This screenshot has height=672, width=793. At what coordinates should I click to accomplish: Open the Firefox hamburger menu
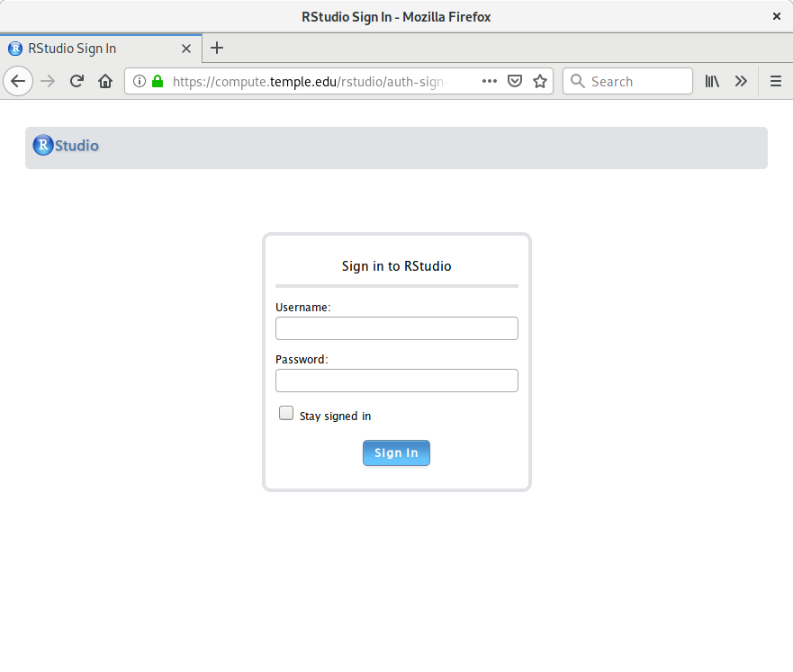776,81
